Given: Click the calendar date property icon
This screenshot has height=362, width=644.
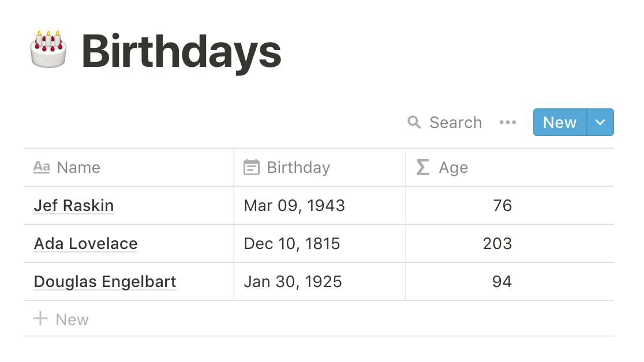Looking at the screenshot, I should pos(252,168).
